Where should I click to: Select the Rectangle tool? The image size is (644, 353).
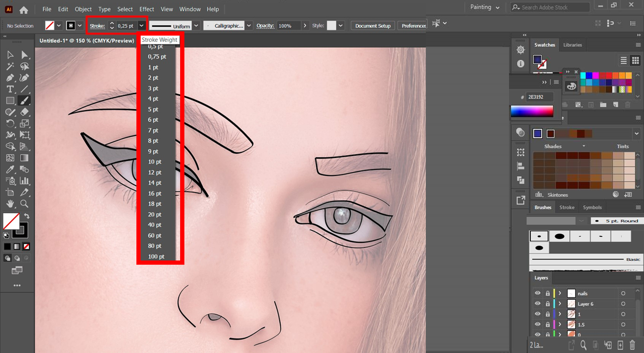pos(10,101)
